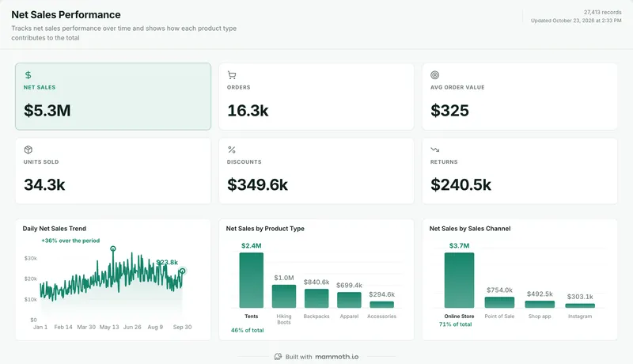Image resolution: width=633 pixels, height=364 pixels.
Task: Click the 'Sep 30' date axis label
Action: [183, 327]
